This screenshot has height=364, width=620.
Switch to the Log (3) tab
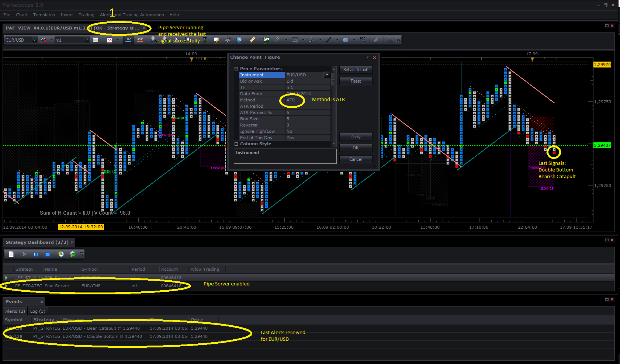click(x=38, y=311)
